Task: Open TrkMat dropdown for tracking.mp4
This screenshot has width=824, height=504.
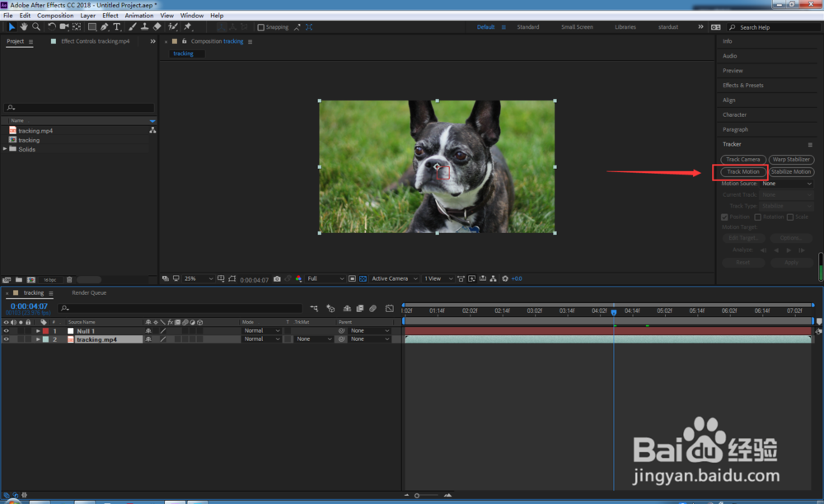Action: click(x=314, y=339)
